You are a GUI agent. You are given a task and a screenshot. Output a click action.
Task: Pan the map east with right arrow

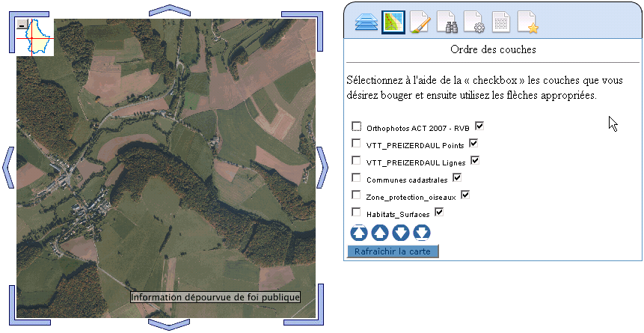click(322, 167)
